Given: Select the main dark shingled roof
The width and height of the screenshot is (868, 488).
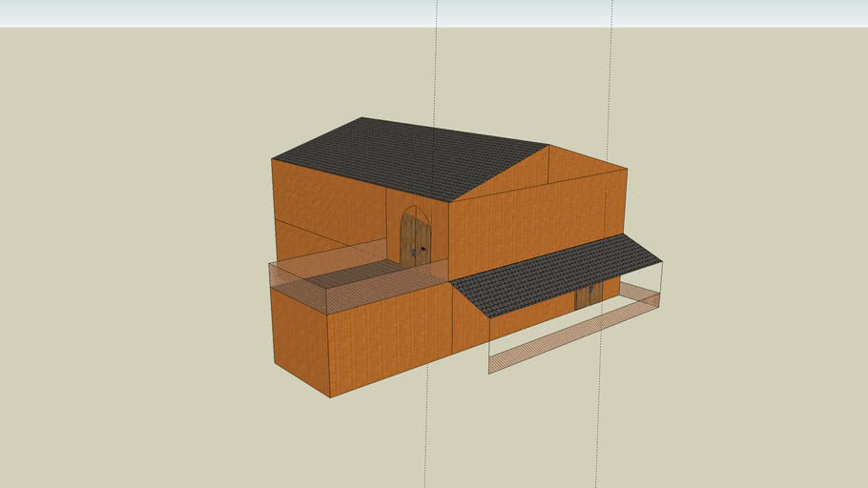Looking at the screenshot, I should tap(410, 157).
